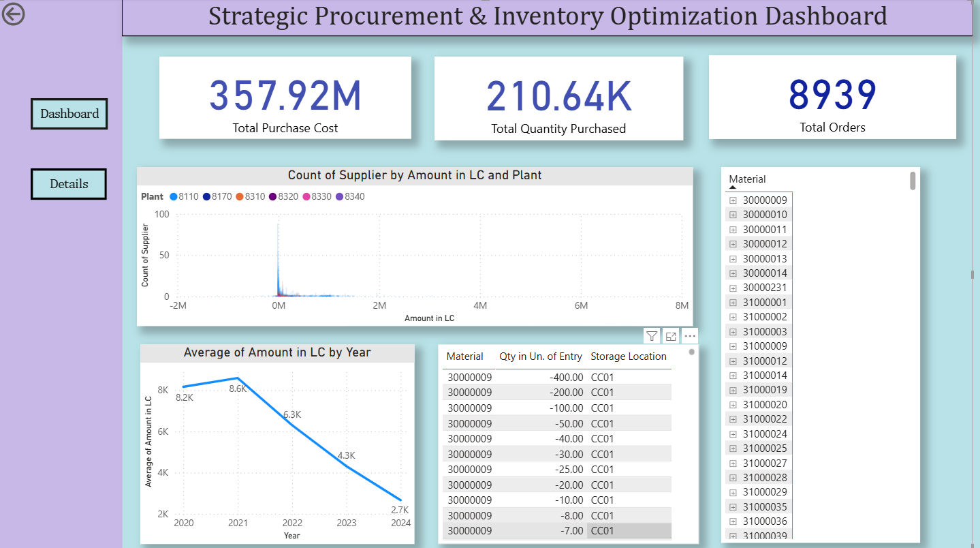Expand material 31000024 row
Viewport: 980px width, 548px height.
click(x=733, y=434)
